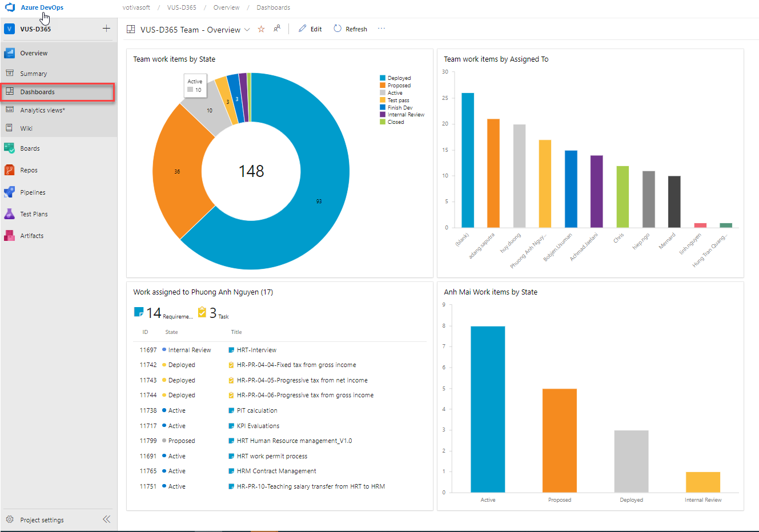Image resolution: width=759 pixels, height=532 pixels.
Task: Click the Internal Review bar in Anh Mai chart
Action: tap(703, 482)
